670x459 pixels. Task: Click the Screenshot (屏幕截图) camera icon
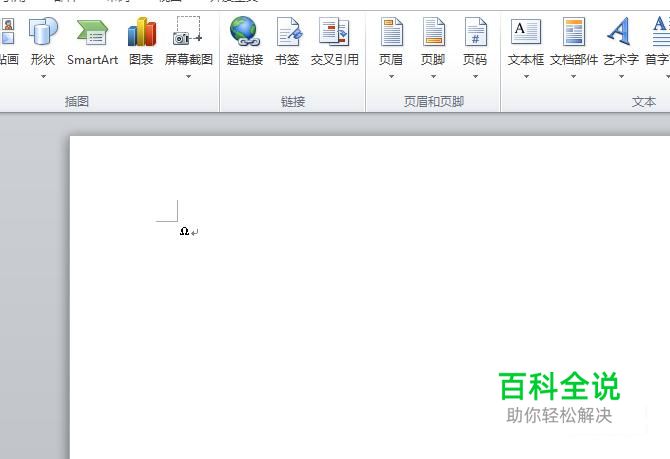[188, 31]
